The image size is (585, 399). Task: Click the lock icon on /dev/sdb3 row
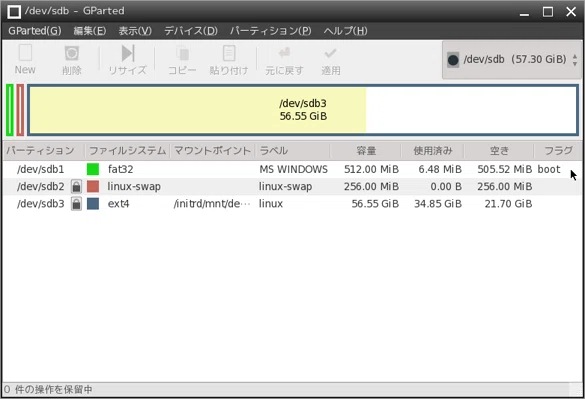(76, 204)
